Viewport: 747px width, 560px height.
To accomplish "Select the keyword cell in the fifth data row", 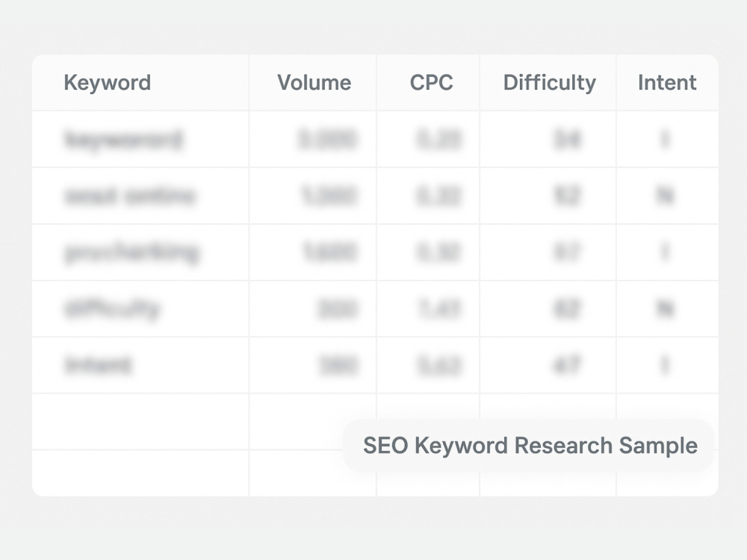I will coord(140,365).
